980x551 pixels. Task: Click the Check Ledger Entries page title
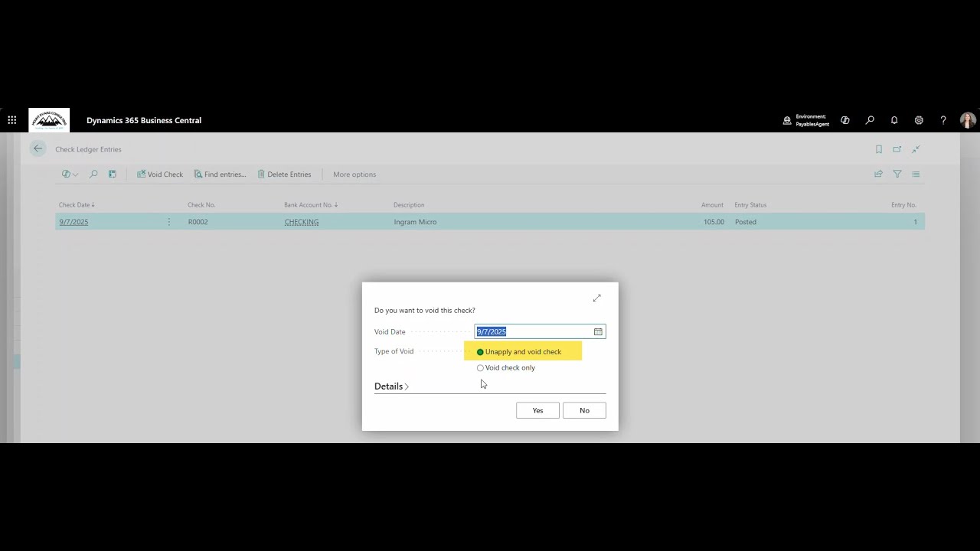(x=88, y=149)
